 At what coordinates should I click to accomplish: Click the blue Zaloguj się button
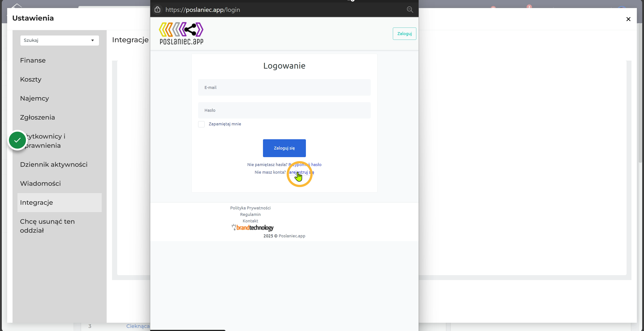coord(284,148)
